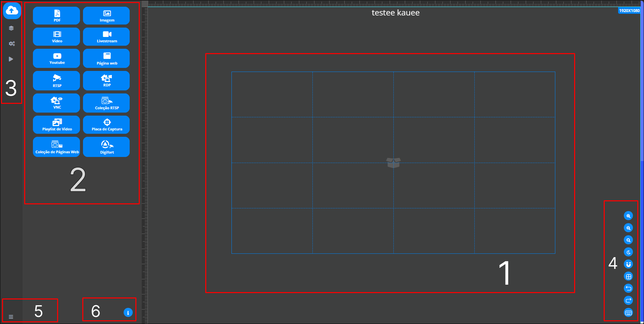Open the bottom-left hamburger menu
Image resolution: width=644 pixels, height=324 pixels.
[11, 316]
